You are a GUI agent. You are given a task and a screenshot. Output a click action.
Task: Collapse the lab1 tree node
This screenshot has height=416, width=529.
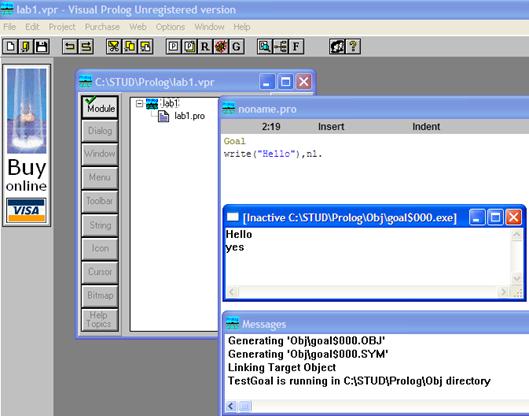139,103
